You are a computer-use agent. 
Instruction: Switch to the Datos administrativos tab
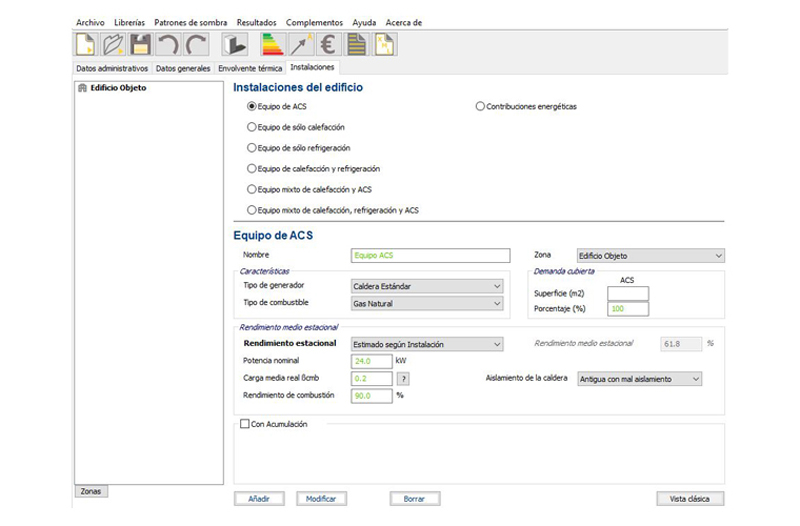pyautogui.click(x=112, y=68)
